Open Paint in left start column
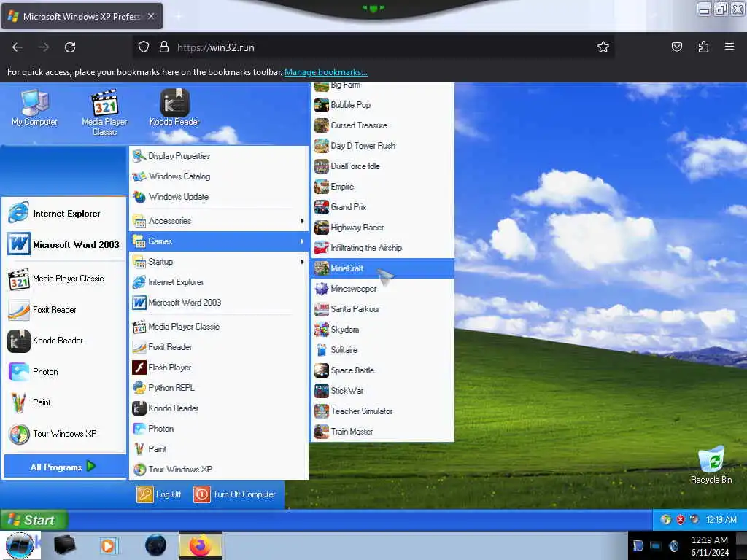 pos(64,402)
